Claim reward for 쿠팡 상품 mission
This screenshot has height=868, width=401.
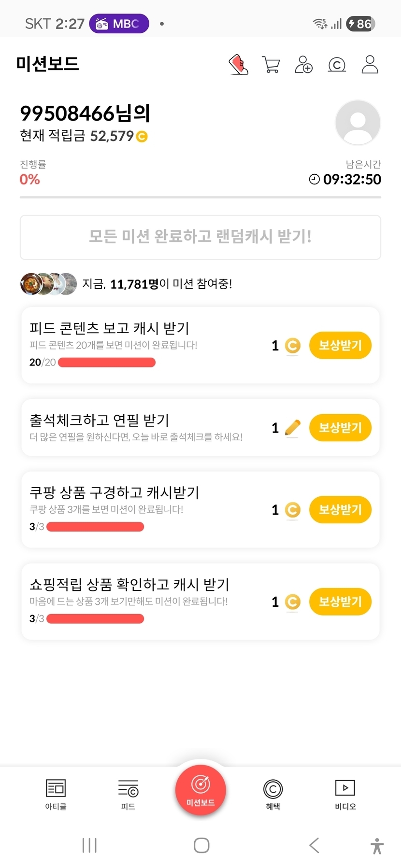click(x=340, y=510)
